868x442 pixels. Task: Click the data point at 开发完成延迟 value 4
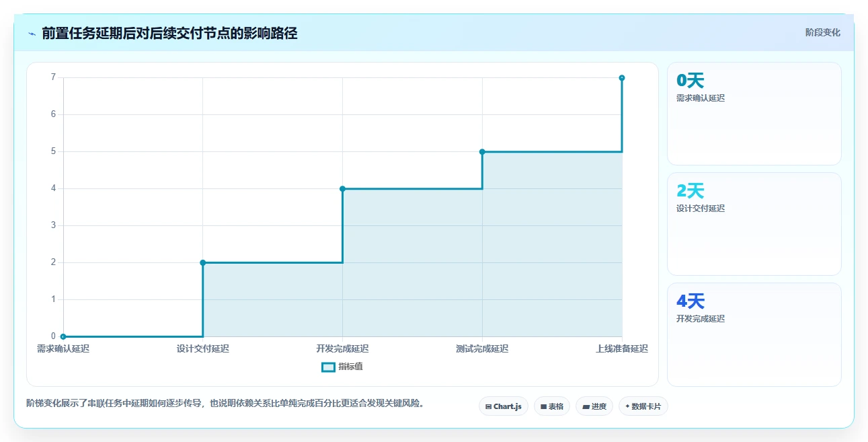click(343, 188)
